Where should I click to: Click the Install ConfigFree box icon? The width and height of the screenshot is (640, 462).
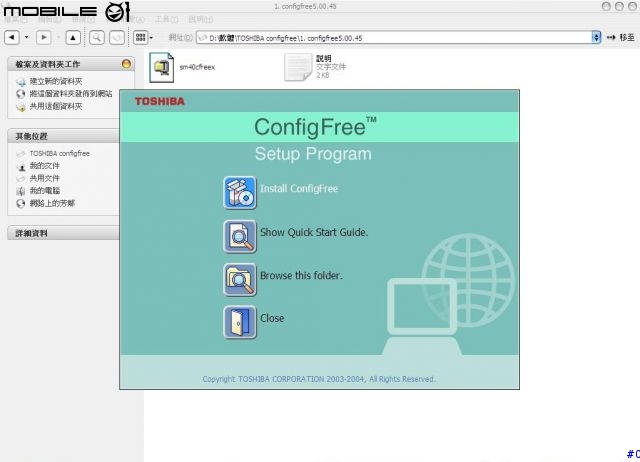pos(240,193)
